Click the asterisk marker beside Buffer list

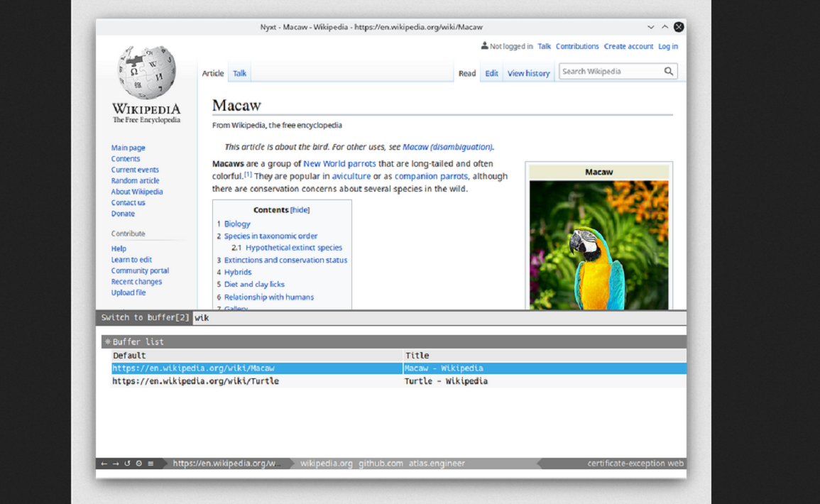(x=108, y=341)
